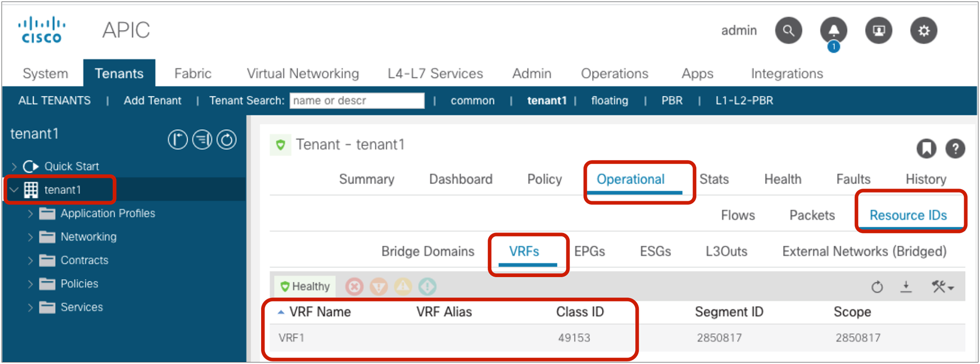Open the notifications bell icon
Screen dimensions: 980x364
[x=834, y=30]
